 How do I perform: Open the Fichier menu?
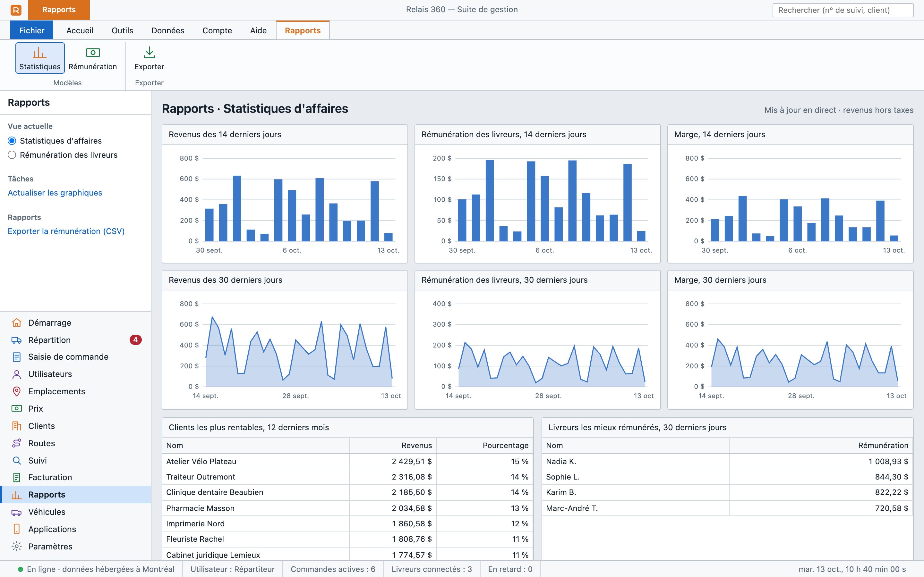32,30
